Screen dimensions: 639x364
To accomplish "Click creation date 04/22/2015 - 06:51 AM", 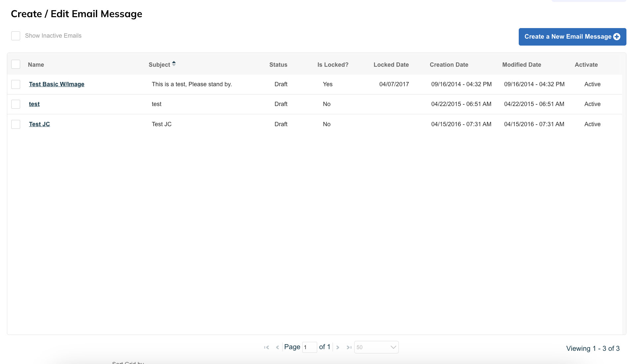I will point(461,104).
